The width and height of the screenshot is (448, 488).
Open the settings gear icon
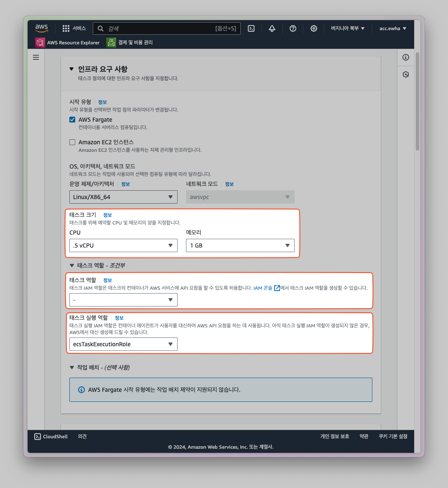[x=314, y=28]
